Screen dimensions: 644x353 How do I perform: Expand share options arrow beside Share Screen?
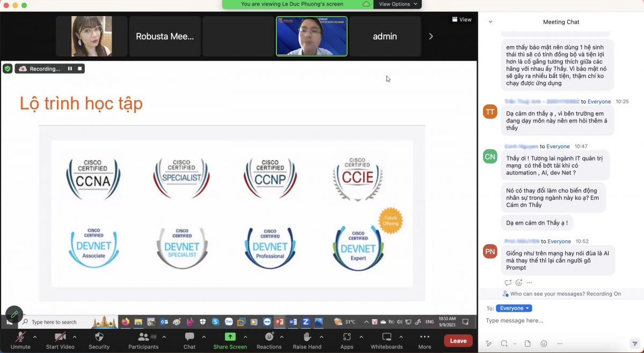[245, 337]
